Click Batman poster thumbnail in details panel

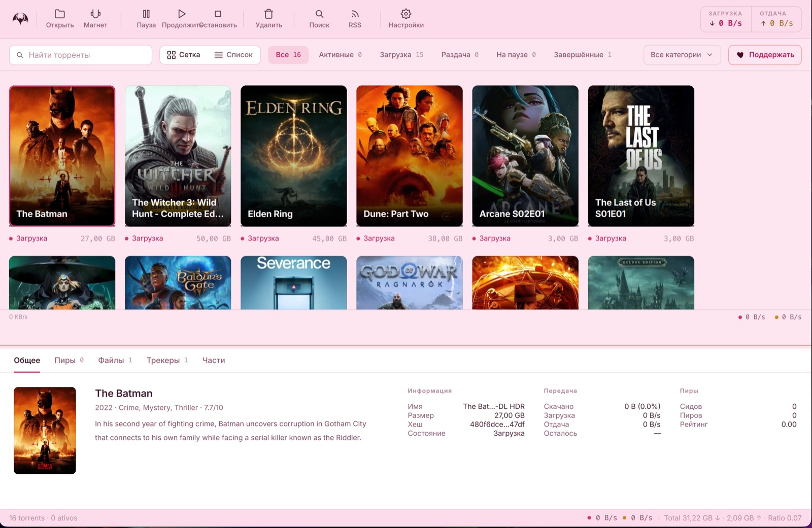tap(45, 431)
